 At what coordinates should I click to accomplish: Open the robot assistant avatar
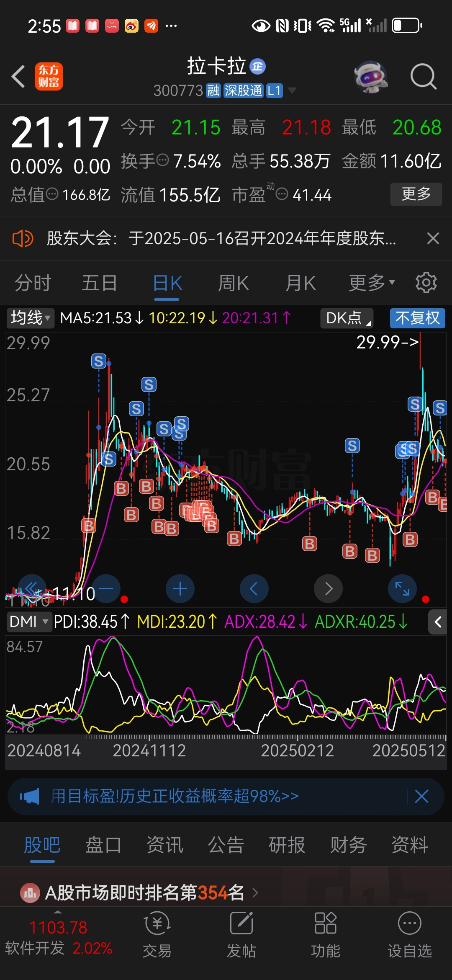tap(371, 77)
